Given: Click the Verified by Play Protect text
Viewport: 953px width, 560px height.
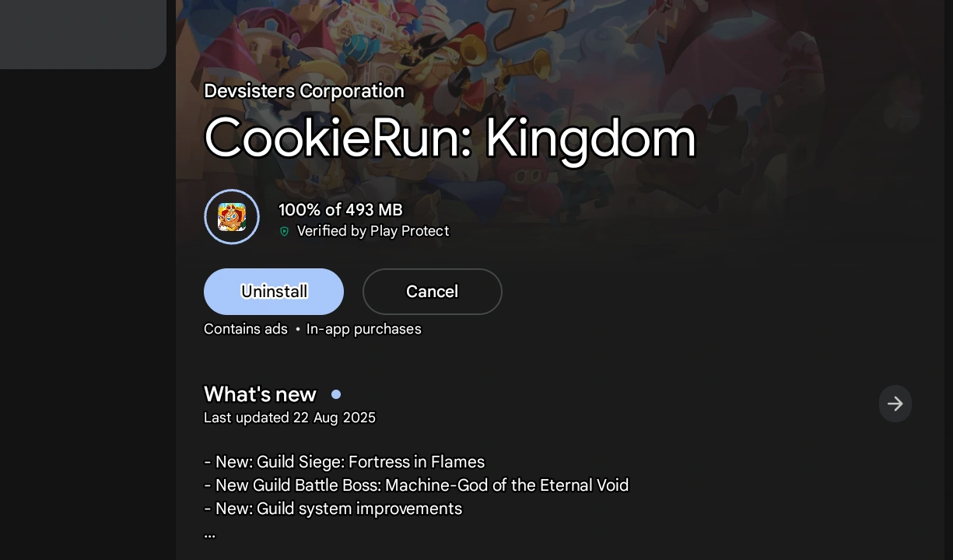Looking at the screenshot, I should point(373,231).
